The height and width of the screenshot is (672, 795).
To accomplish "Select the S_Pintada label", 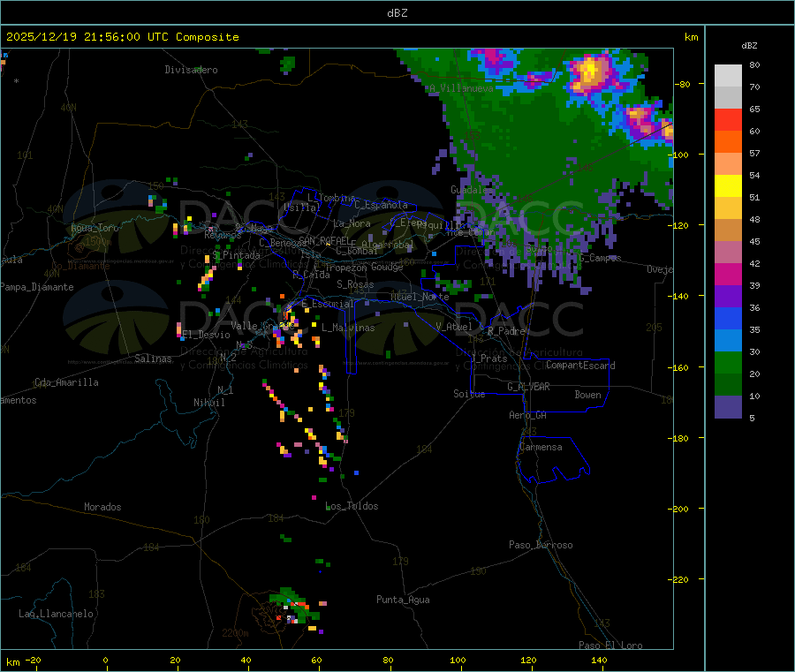I will click(236, 255).
